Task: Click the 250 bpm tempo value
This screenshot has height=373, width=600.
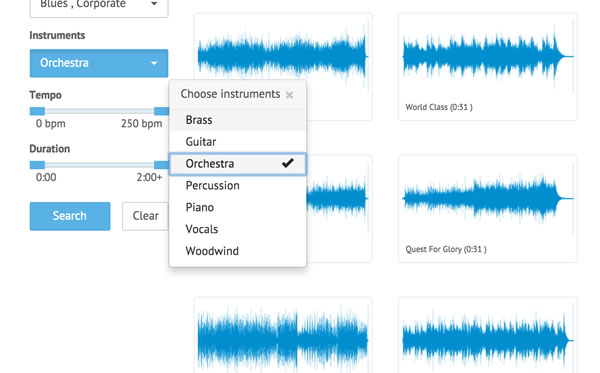Action: pyautogui.click(x=142, y=124)
